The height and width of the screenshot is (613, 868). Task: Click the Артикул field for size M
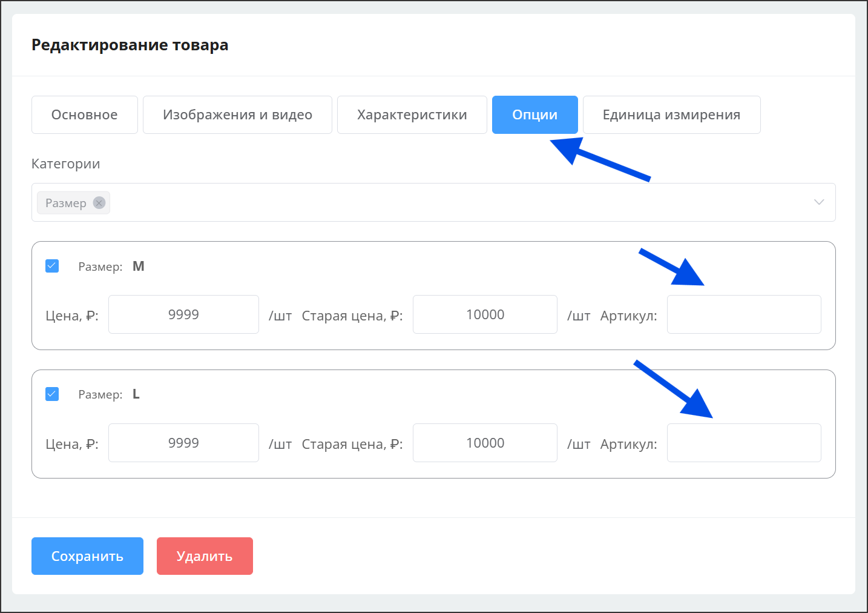coord(743,314)
